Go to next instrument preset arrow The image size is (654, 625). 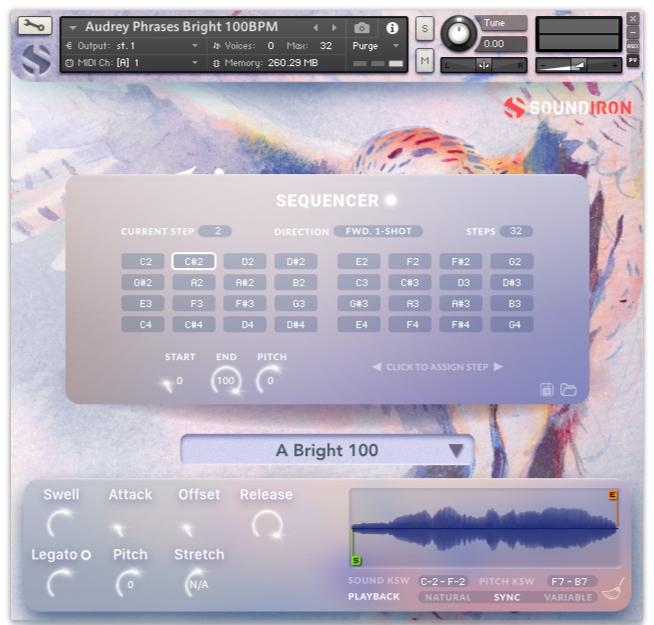[334, 28]
